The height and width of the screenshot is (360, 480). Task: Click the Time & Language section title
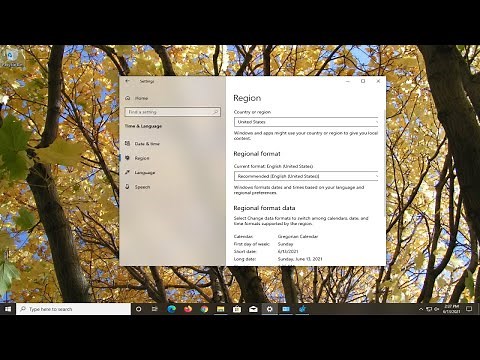point(143,126)
